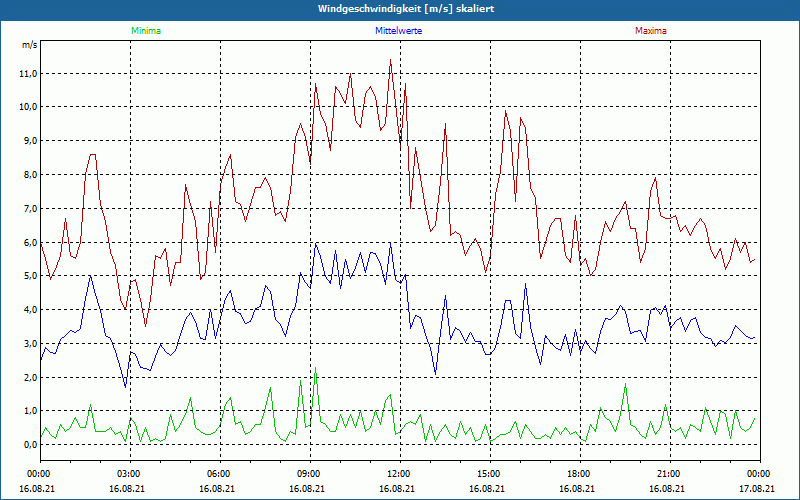This screenshot has height=500, width=800.
Task: Click the 10,0 y-axis value
Action: click(x=29, y=107)
